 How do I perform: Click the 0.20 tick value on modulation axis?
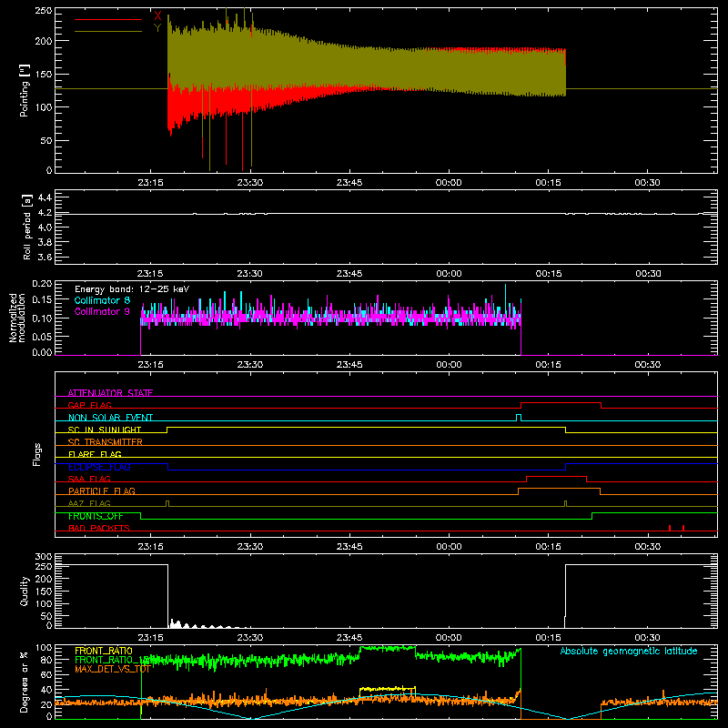(x=42, y=283)
